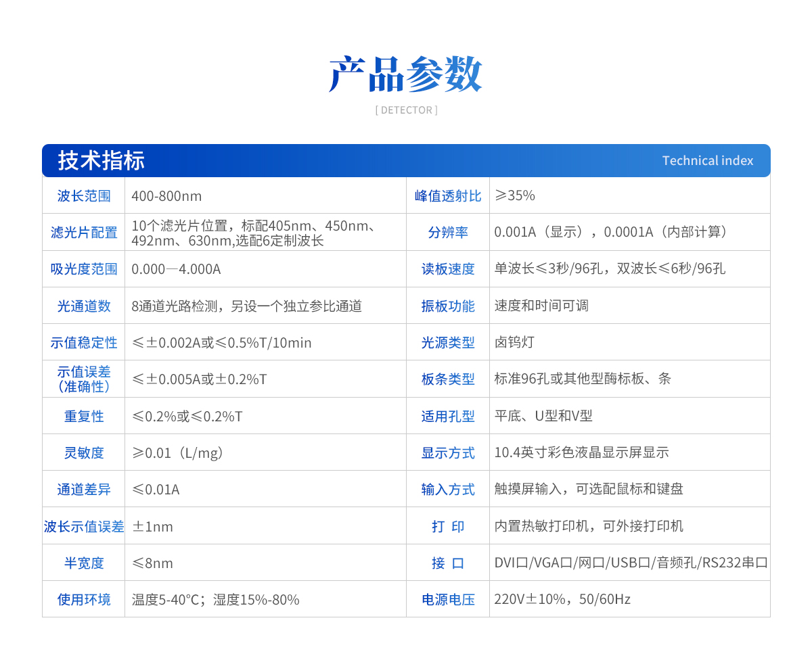Image resolution: width=812 pixels, height=658 pixels.
Task: Click the 滤光片配置 row label
Action: pos(84,233)
